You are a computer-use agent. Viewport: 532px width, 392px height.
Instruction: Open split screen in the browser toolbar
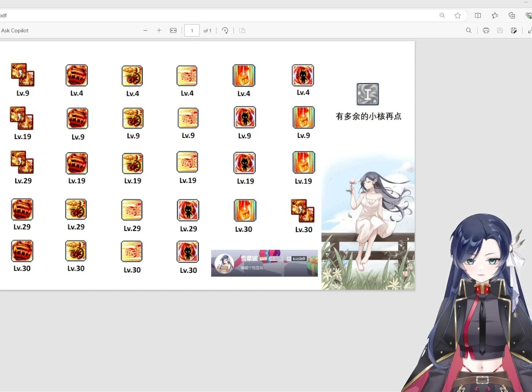click(x=478, y=15)
